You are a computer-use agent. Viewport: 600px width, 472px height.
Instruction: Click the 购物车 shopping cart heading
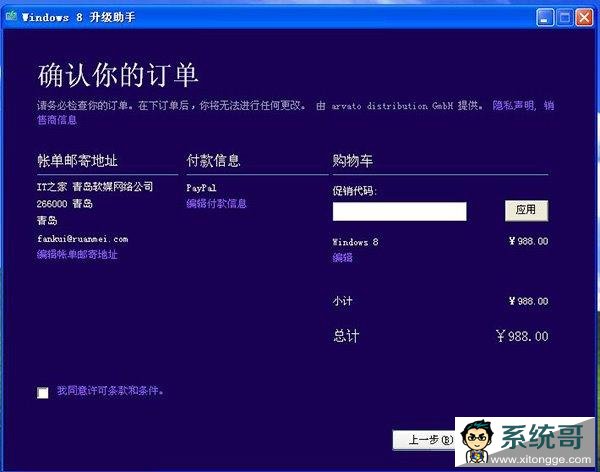[x=352, y=161]
